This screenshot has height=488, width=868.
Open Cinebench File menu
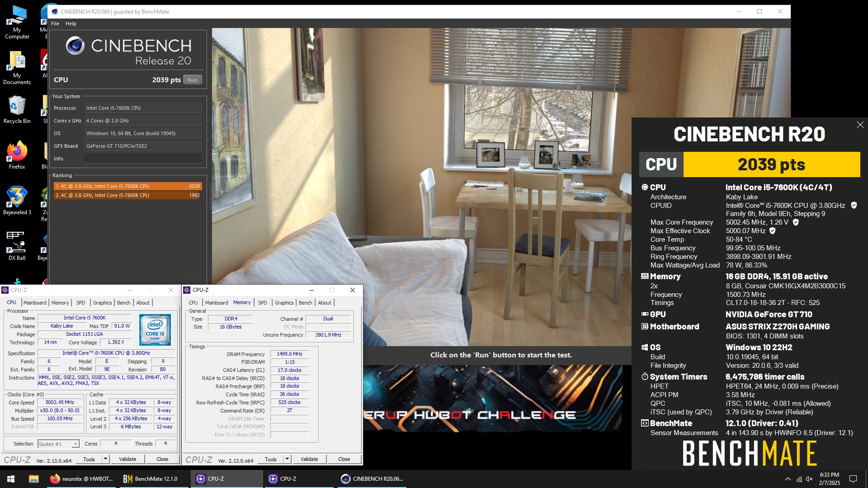[55, 23]
